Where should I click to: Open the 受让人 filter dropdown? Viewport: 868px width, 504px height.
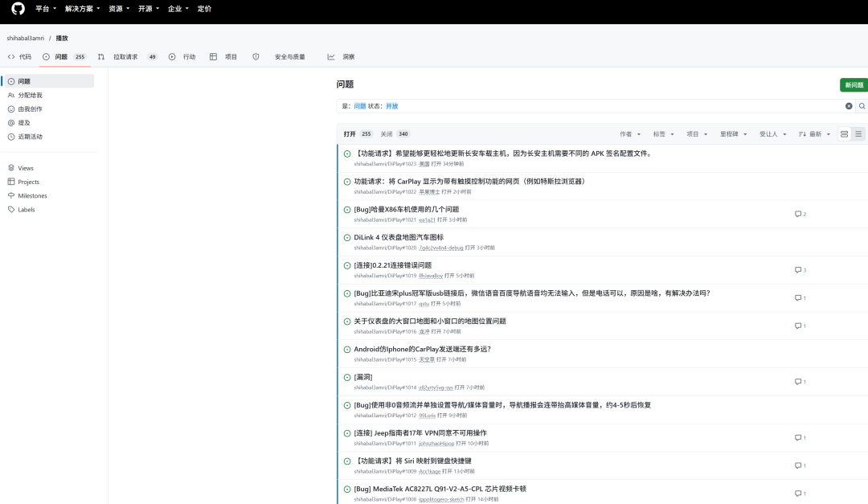[x=773, y=134]
